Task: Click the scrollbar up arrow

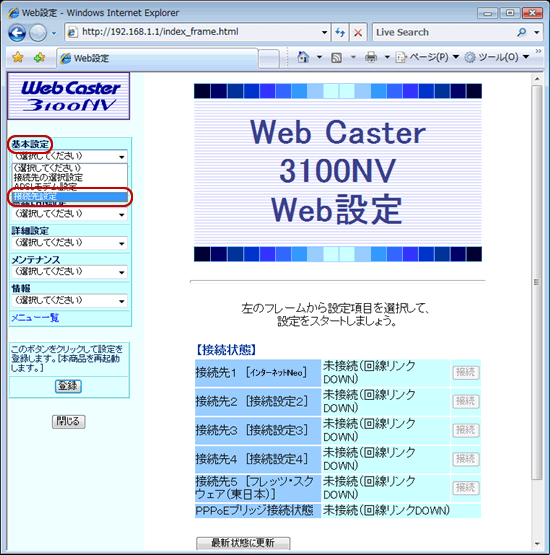Action: coord(537,79)
